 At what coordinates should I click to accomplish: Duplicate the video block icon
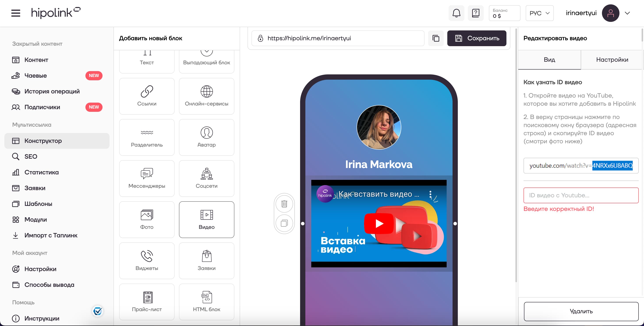(x=284, y=223)
